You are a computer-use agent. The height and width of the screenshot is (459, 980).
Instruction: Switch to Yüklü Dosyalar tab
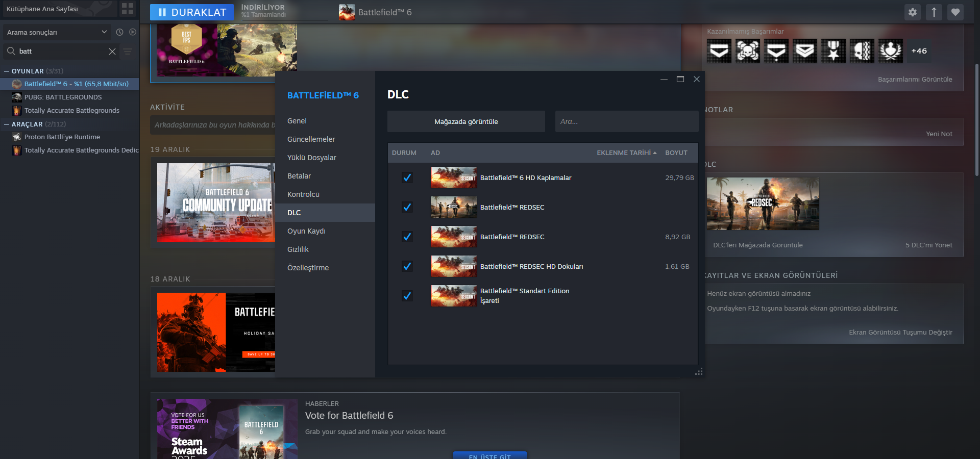click(x=325, y=158)
